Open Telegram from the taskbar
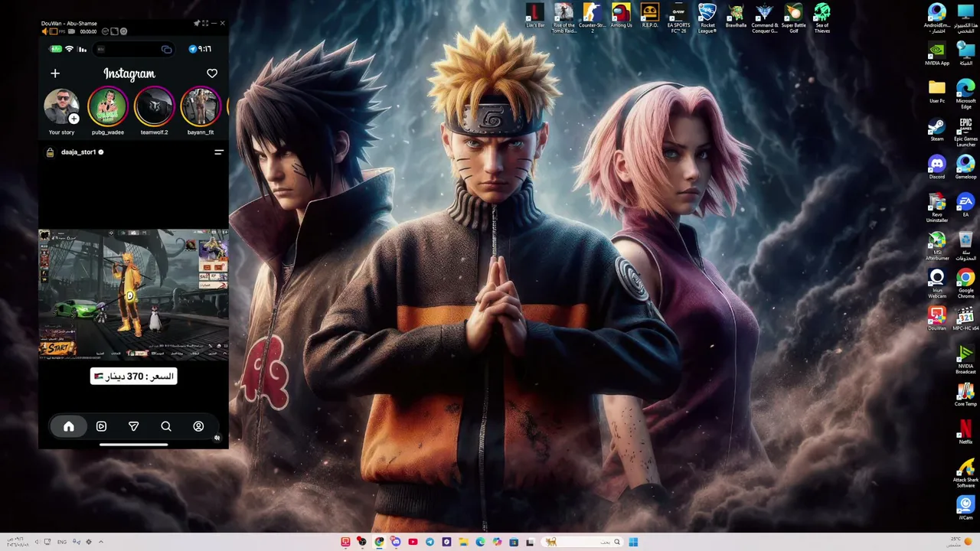The image size is (980, 551). (430, 542)
